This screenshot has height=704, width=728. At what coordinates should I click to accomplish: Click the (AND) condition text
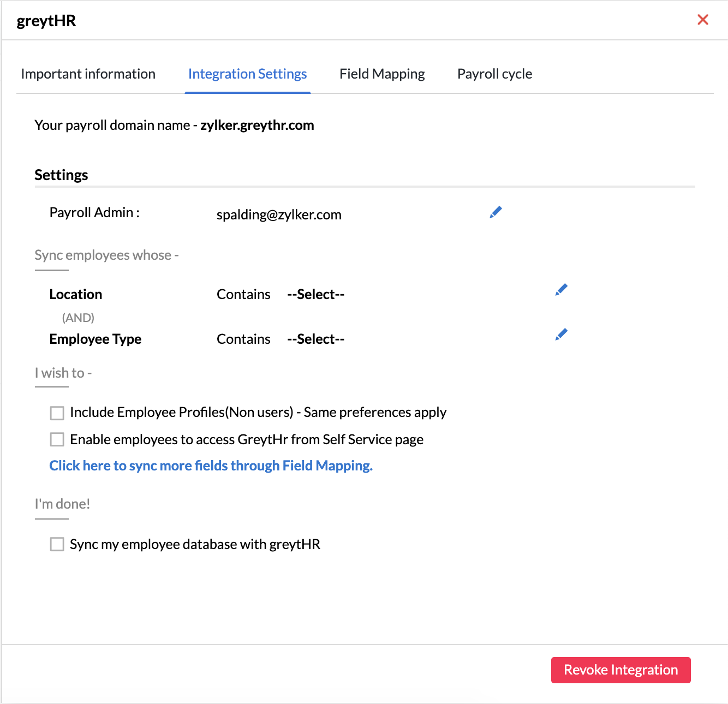point(78,318)
